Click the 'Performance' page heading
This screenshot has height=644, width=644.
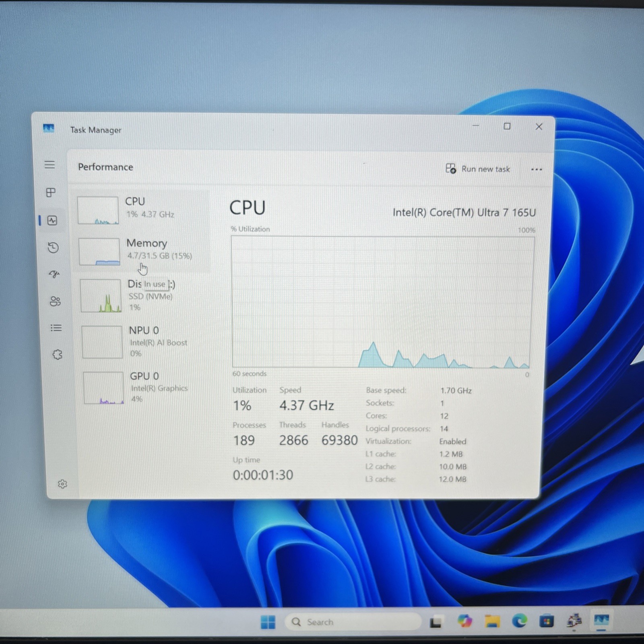tap(105, 167)
